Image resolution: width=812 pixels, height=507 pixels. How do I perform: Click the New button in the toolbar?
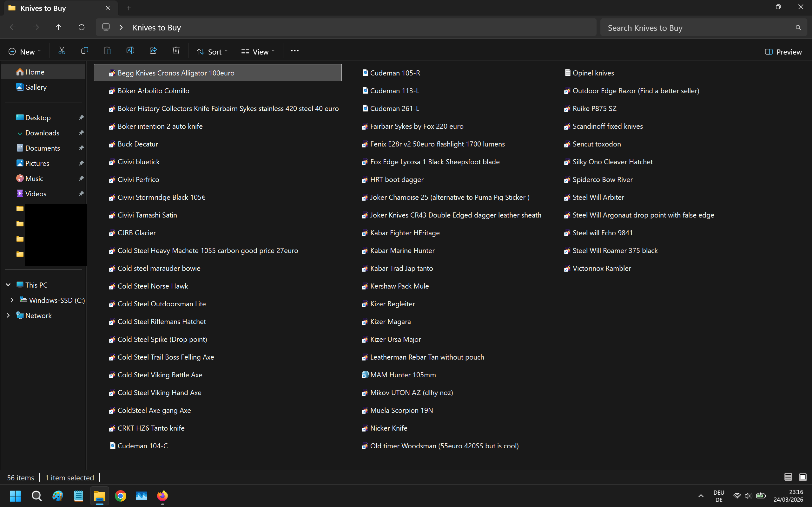pos(24,52)
